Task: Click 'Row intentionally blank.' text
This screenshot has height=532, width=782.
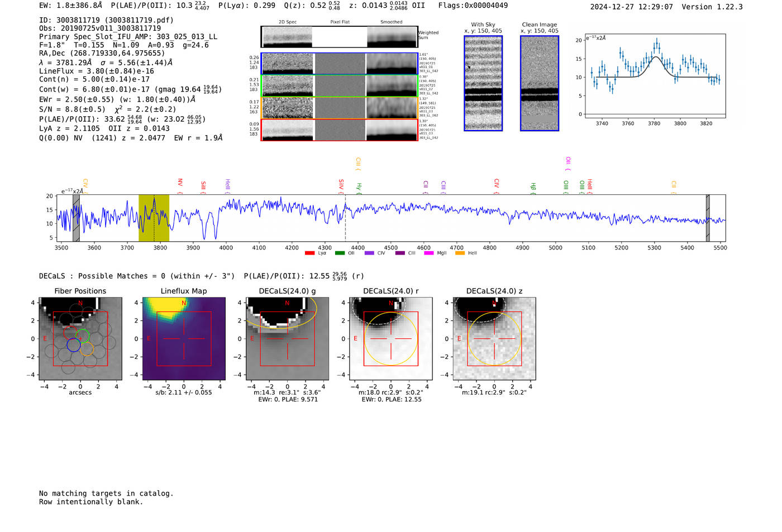Action: (91, 502)
